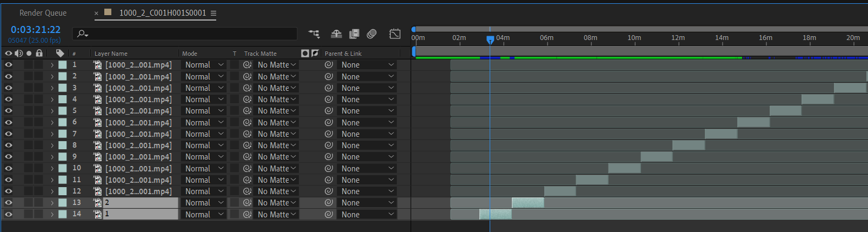Hide layer 3 with its eye icon
Screen dimensions: 868x232
[x=9, y=88]
